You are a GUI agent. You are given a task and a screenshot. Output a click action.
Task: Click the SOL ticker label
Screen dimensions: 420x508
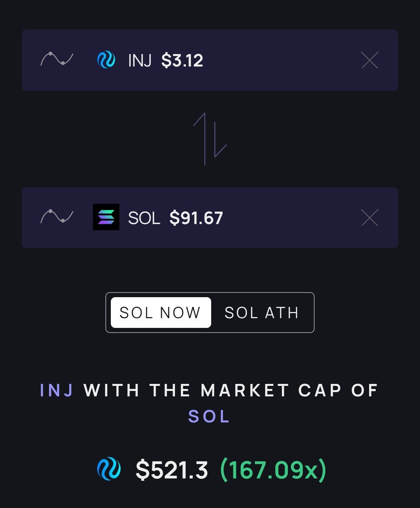144,218
